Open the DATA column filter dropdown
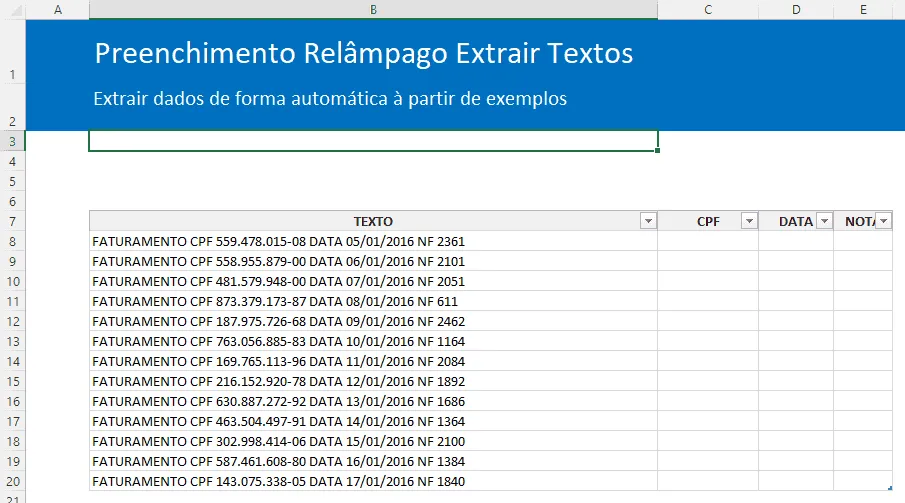The width and height of the screenshot is (905, 503). pyautogui.click(x=825, y=221)
